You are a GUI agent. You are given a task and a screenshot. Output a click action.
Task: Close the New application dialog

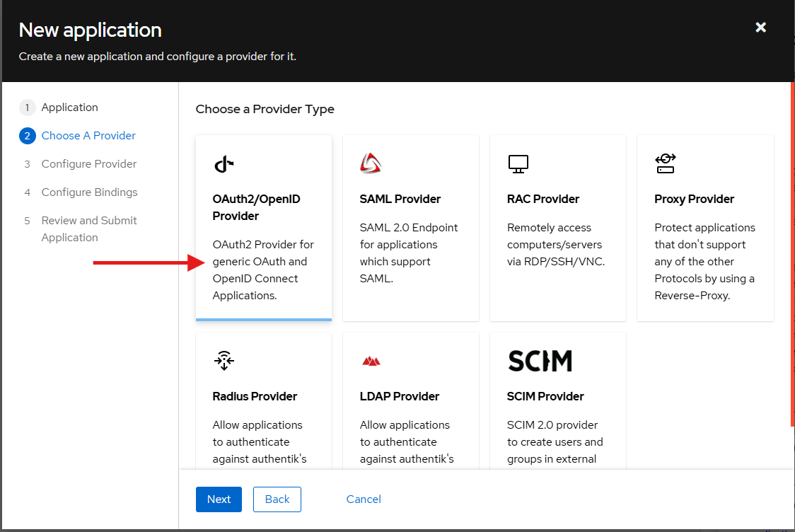pyautogui.click(x=760, y=27)
